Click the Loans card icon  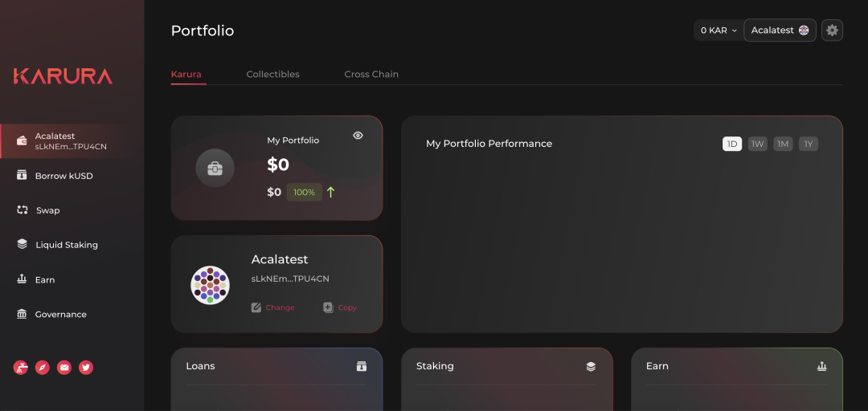(362, 366)
